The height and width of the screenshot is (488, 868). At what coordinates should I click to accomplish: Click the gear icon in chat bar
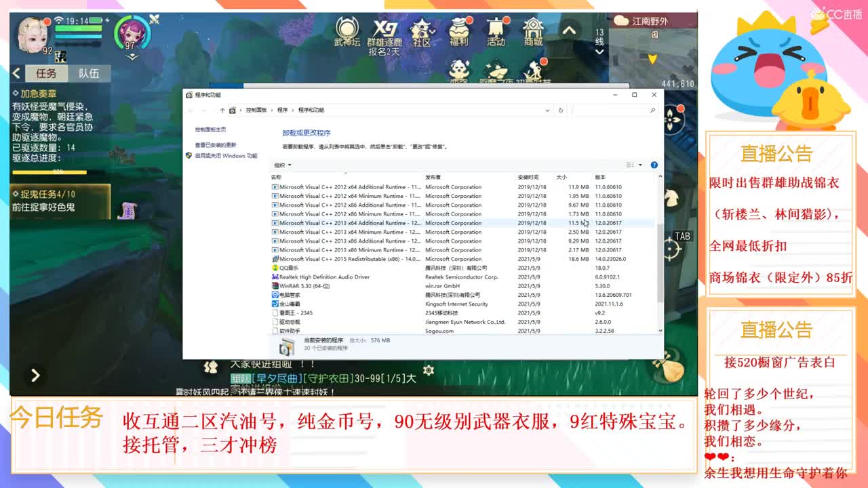point(428,370)
